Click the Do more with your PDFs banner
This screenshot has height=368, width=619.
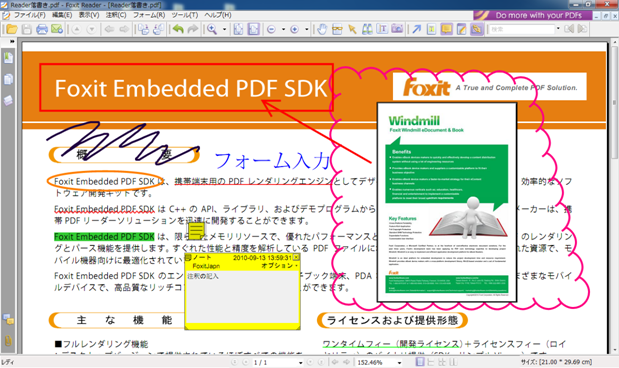tap(533, 15)
